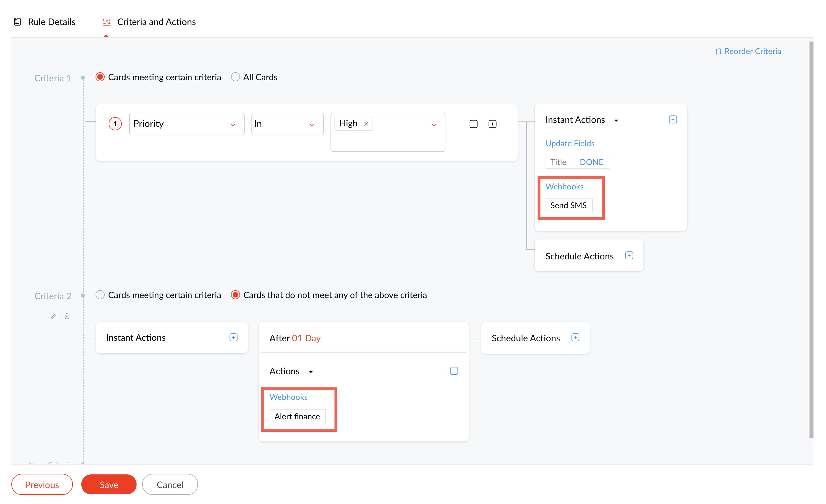This screenshot has height=504, width=826.
Task: Click the Save button
Action: coord(109,485)
